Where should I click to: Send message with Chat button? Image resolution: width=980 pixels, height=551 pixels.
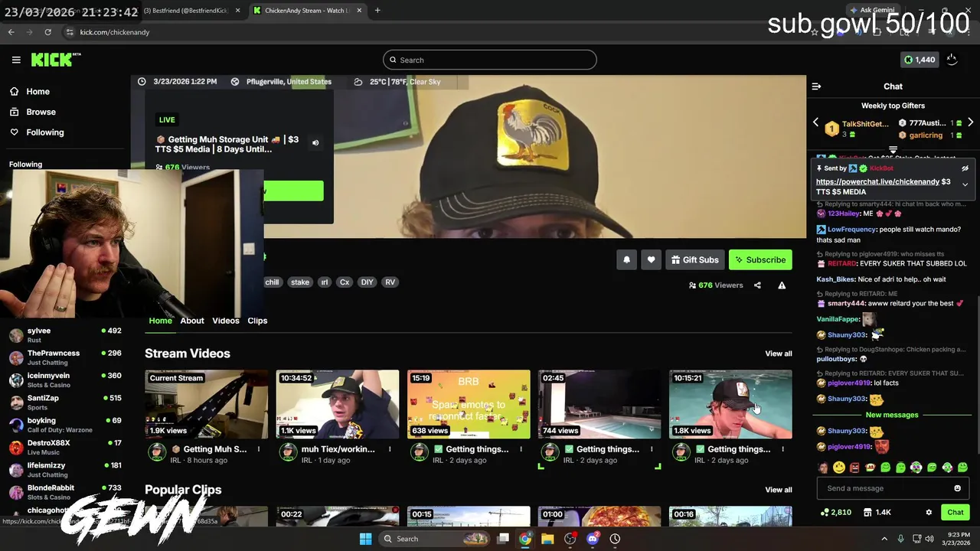(955, 513)
